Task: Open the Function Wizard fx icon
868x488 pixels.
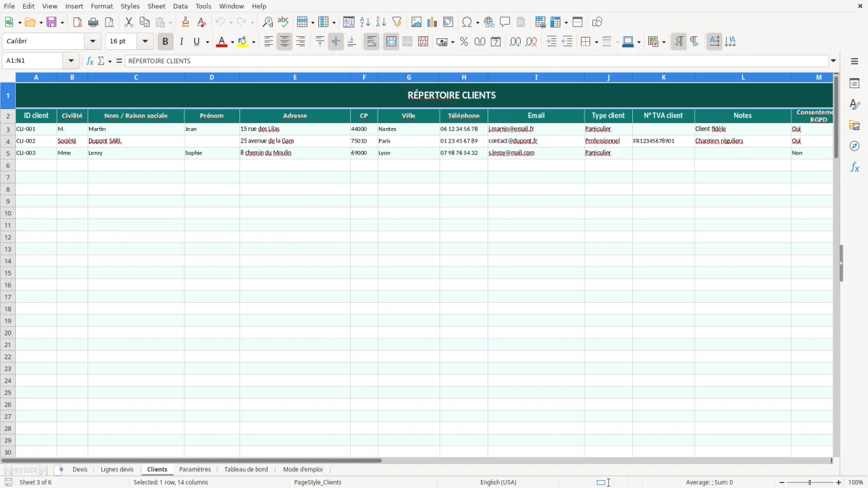Action: click(x=90, y=61)
